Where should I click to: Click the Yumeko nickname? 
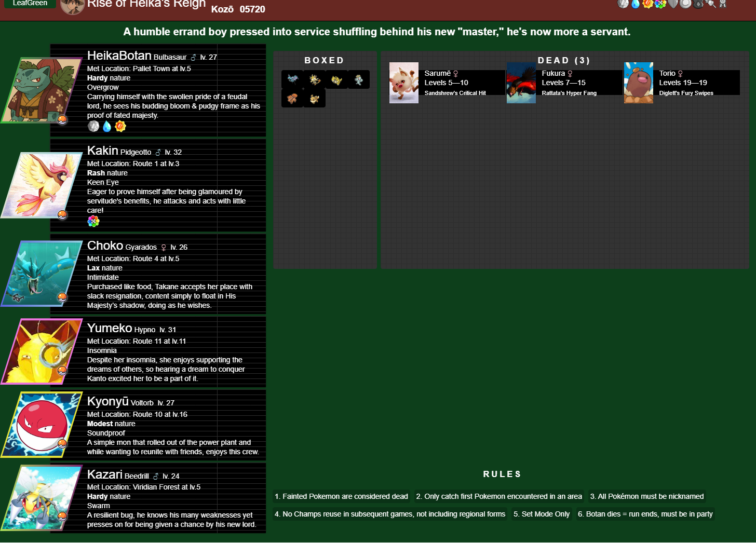click(110, 328)
